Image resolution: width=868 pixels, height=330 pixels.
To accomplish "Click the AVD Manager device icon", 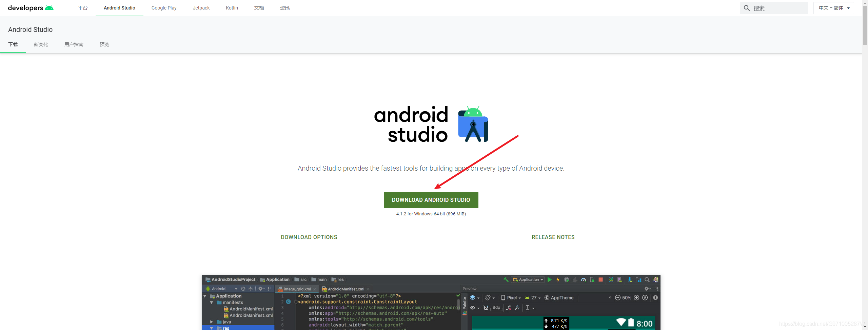I will (619, 279).
